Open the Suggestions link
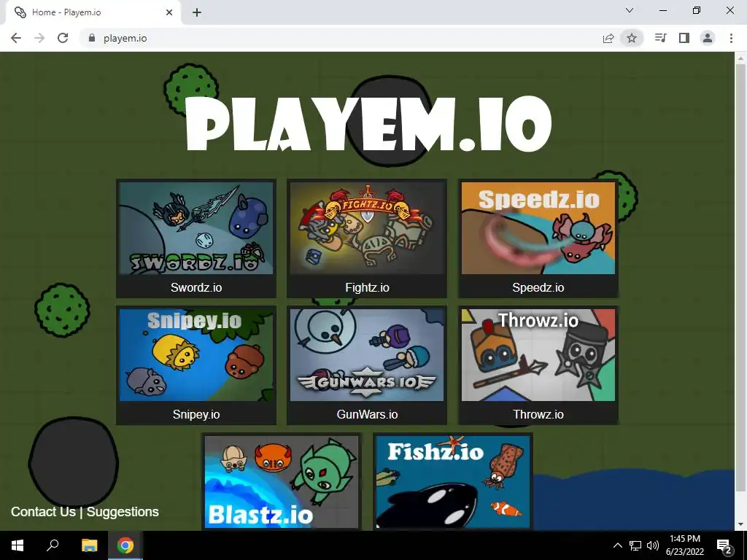This screenshot has width=747, height=560. point(123,512)
